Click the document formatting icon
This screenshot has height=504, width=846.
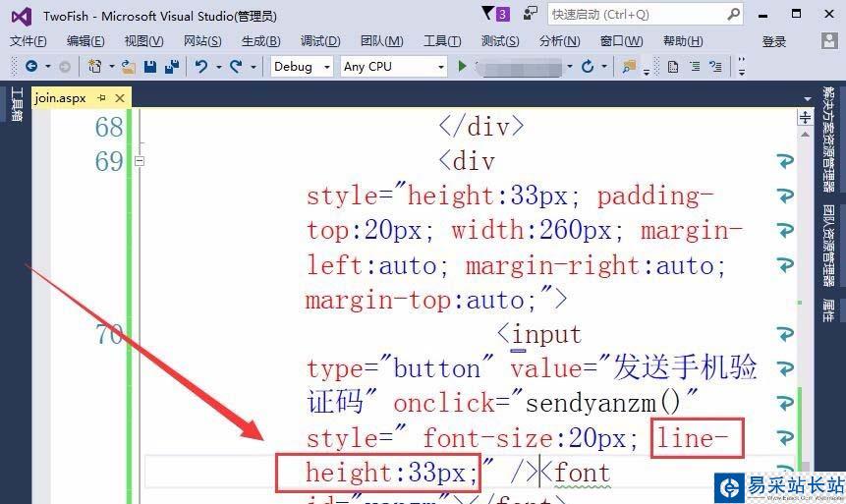point(673,67)
